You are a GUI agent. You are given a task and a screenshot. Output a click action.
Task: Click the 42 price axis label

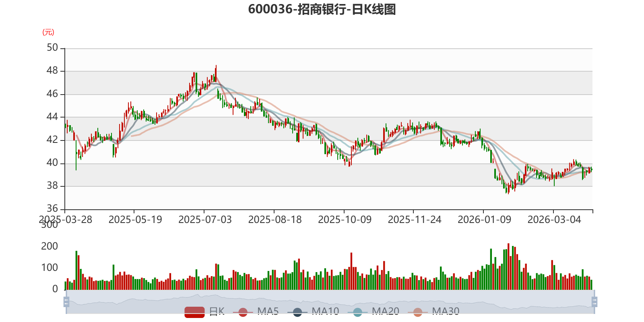coord(52,140)
